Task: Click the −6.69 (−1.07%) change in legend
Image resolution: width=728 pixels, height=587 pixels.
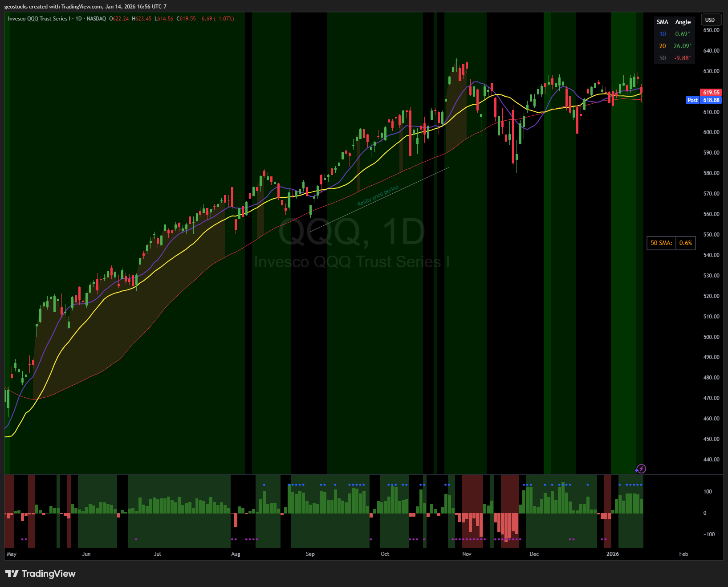Action: pyautogui.click(x=216, y=19)
